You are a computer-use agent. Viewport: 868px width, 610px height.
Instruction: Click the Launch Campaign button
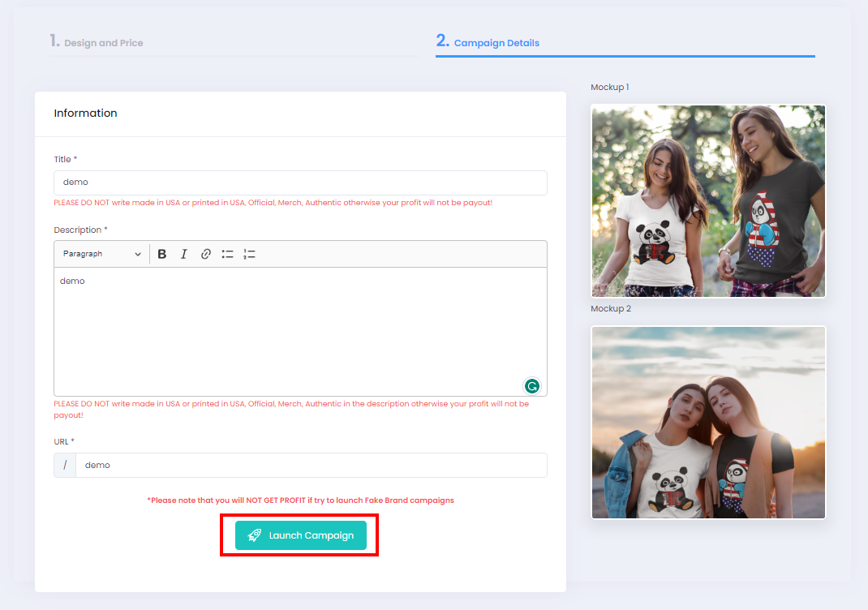301,535
